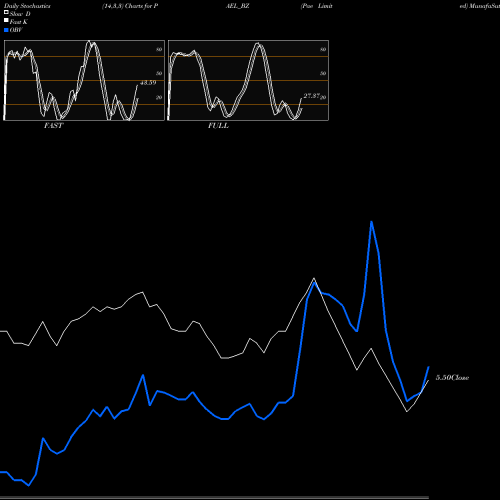500x500 pixels.
Task: Click the 'Fast K' legend text
Action: tap(19, 22)
